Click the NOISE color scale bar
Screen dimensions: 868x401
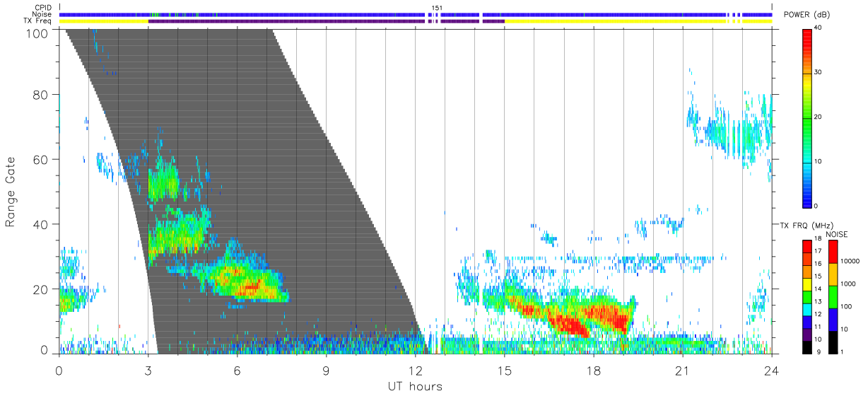click(833, 296)
